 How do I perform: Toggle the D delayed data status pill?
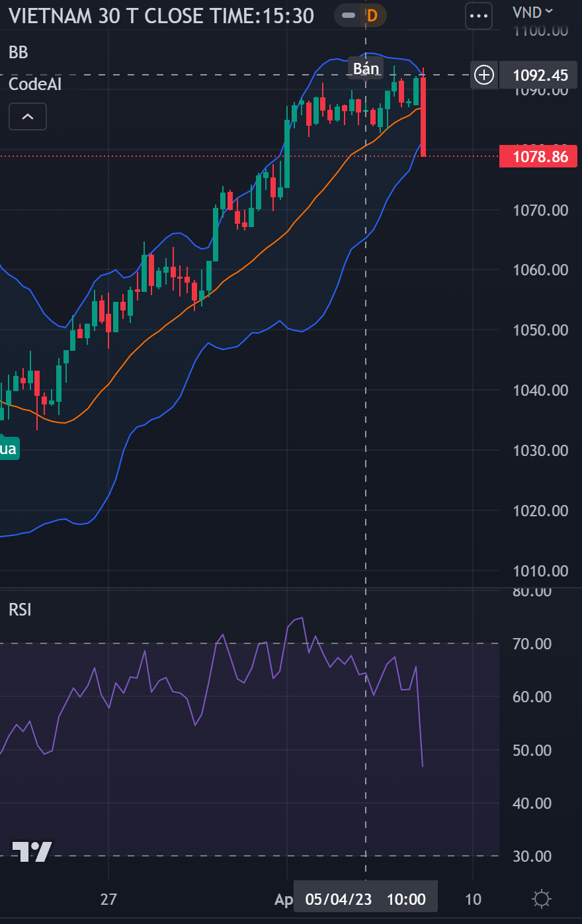coord(360,15)
